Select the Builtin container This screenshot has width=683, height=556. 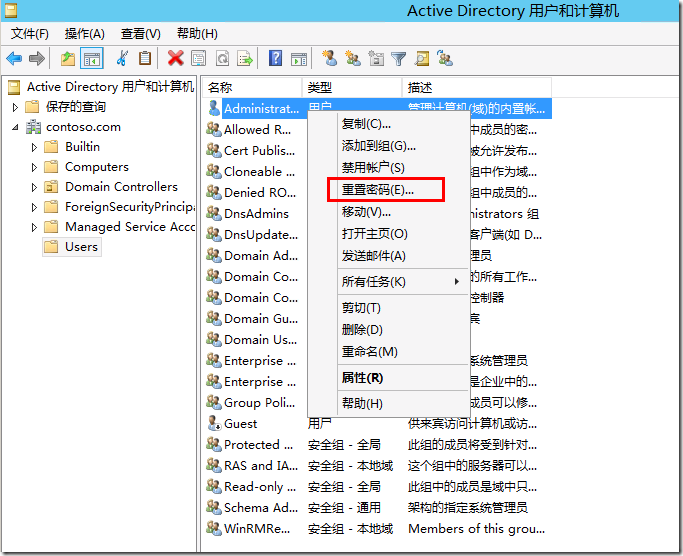(x=82, y=147)
